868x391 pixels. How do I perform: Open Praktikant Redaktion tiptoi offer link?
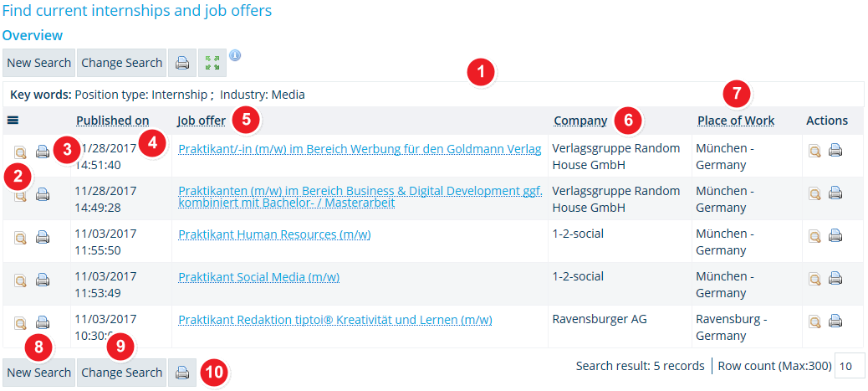click(335, 320)
